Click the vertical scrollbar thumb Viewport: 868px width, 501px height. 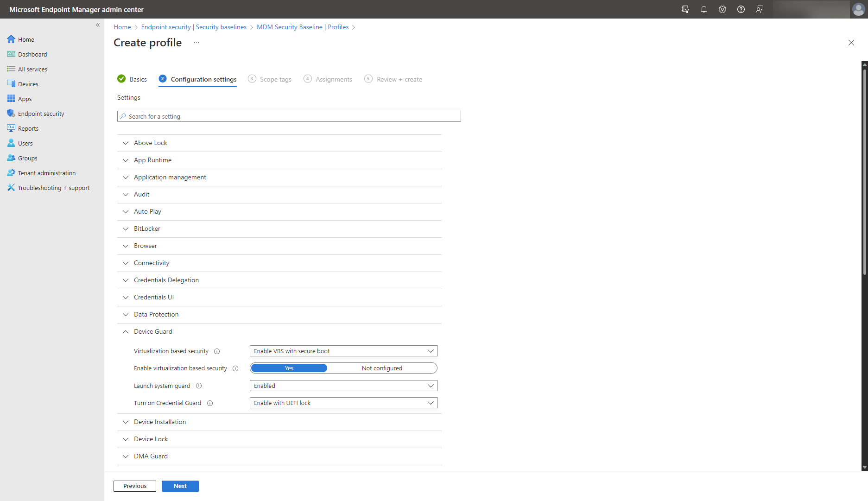click(x=864, y=171)
